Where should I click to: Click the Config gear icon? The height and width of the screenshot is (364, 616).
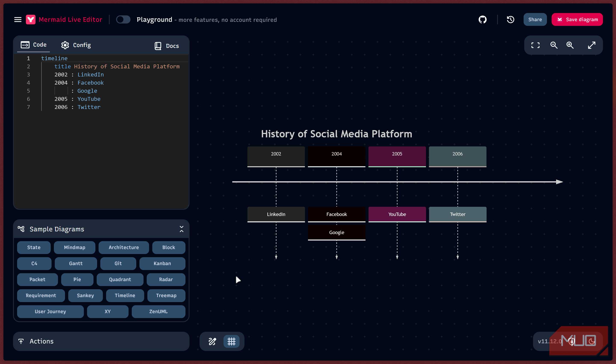(x=65, y=45)
